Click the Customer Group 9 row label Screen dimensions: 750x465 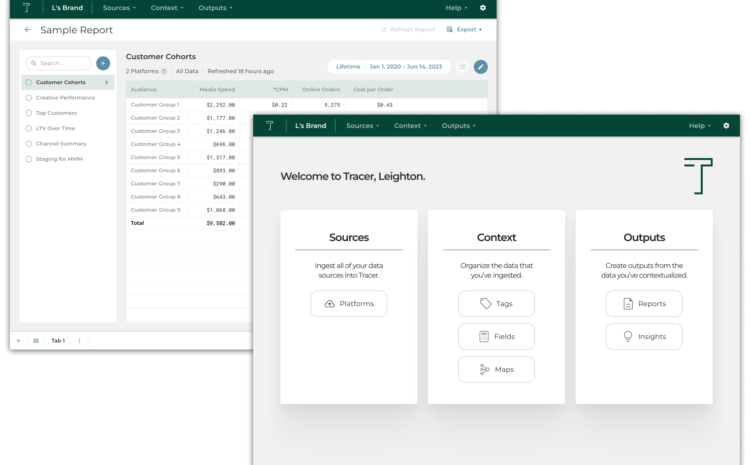click(x=155, y=210)
